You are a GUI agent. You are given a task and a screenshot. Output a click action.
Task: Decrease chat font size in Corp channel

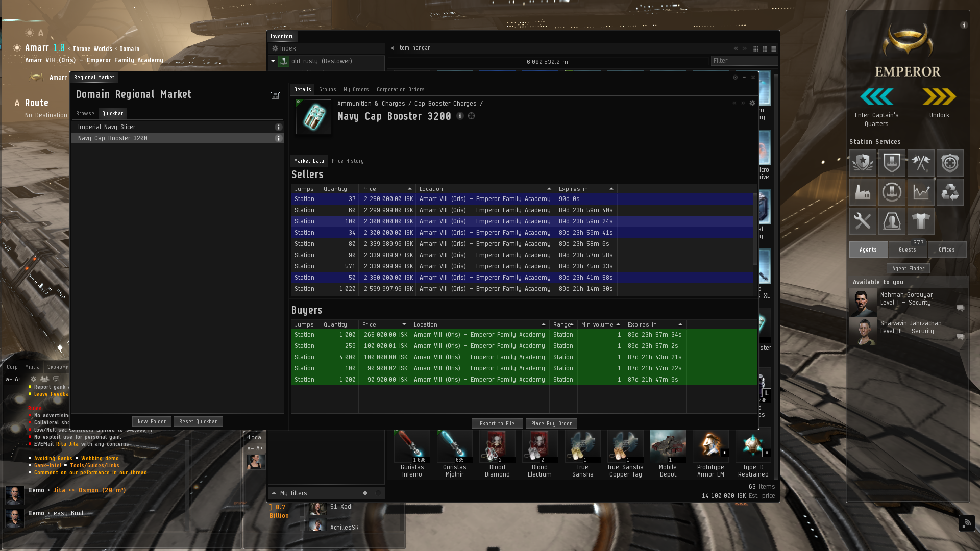pyautogui.click(x=9, y=379)
